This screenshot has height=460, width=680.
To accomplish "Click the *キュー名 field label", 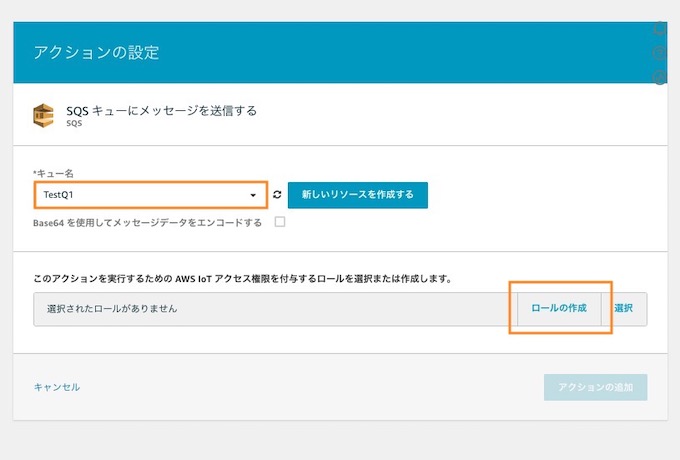I will pyautogui.click(x=53, y=173).
